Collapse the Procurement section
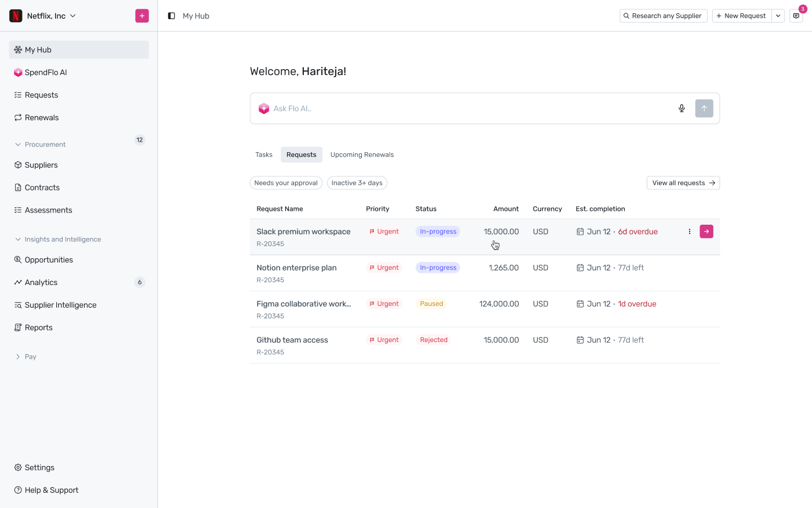 40,144
